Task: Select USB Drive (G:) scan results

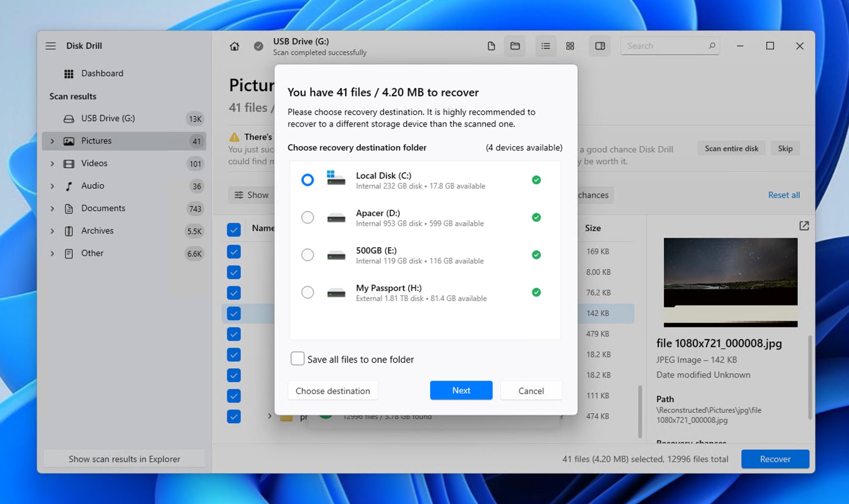Action: 108,119
